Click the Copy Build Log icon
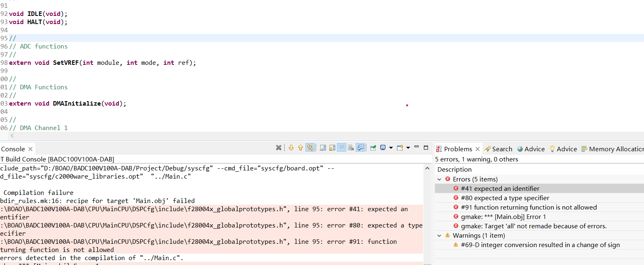 (x=323, y=148)
